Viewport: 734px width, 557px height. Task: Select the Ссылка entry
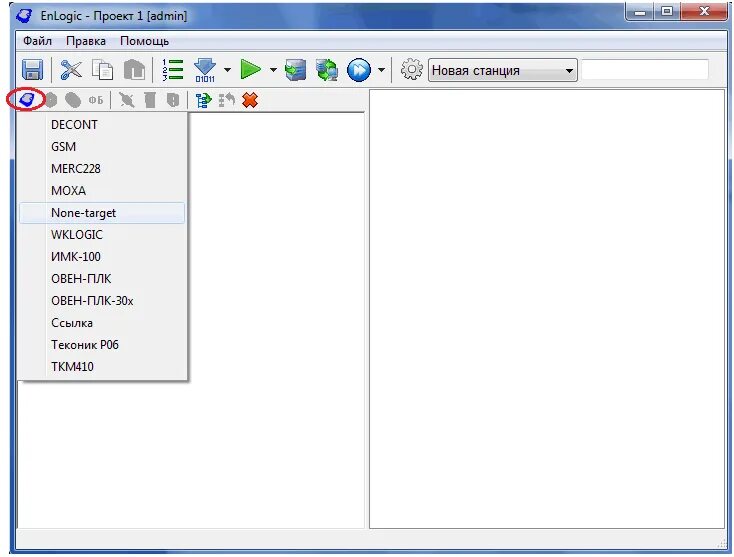coord(102,323)
